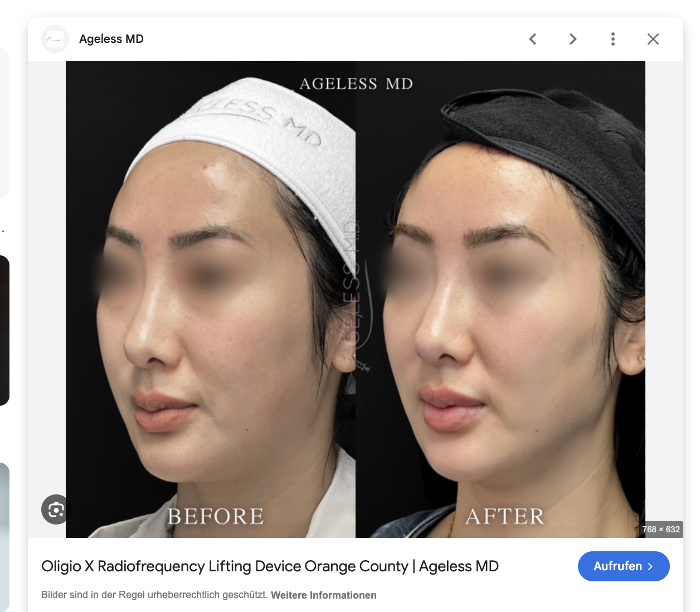The height and width of the screenshot is (612, 700).
Task: Click the before and after preview image
Action: click(x=356, y=299)
